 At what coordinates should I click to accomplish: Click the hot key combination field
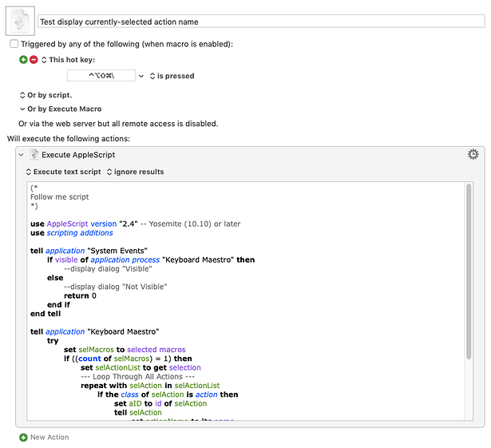[x=101, y=76]
